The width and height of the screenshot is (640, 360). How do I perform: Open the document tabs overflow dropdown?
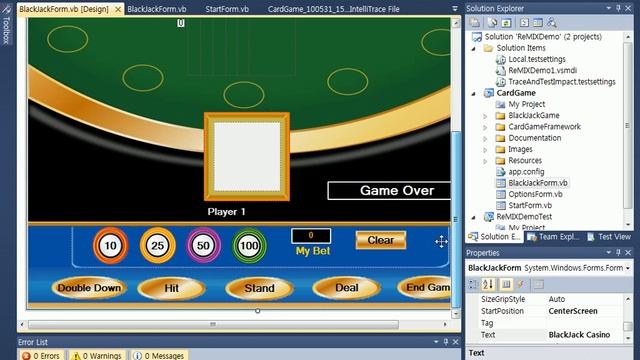point(455,8)
